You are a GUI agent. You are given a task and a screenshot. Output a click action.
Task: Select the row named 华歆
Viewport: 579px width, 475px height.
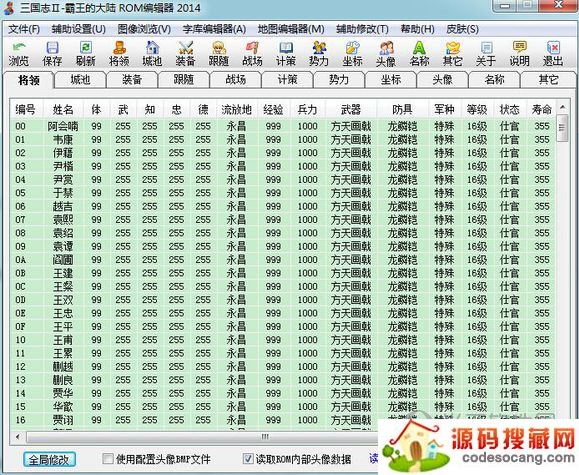point(282,407)
